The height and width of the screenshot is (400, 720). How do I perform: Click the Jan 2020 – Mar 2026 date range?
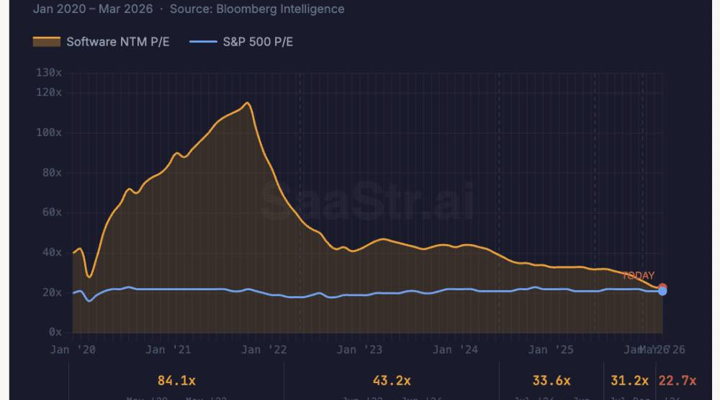click(x=93, y=9)
